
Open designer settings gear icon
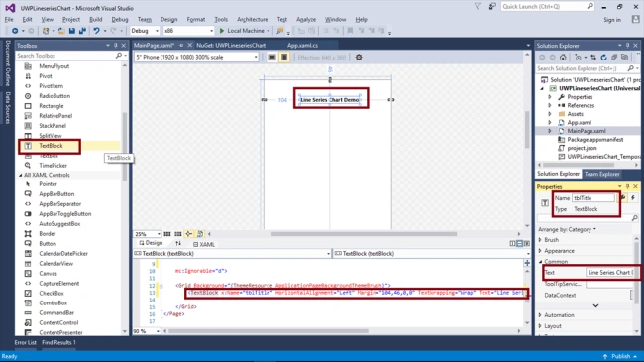coord(359,58)
